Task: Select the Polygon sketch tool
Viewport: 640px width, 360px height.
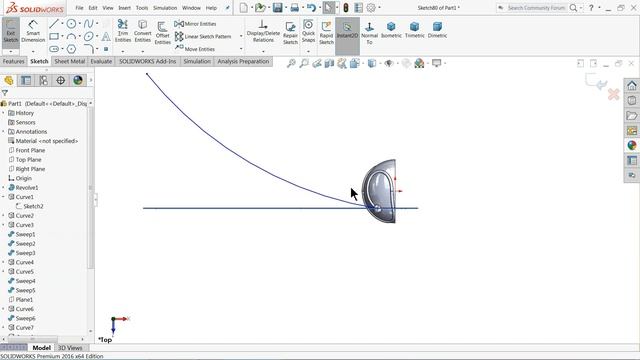Action: click(x=71, y=49)
